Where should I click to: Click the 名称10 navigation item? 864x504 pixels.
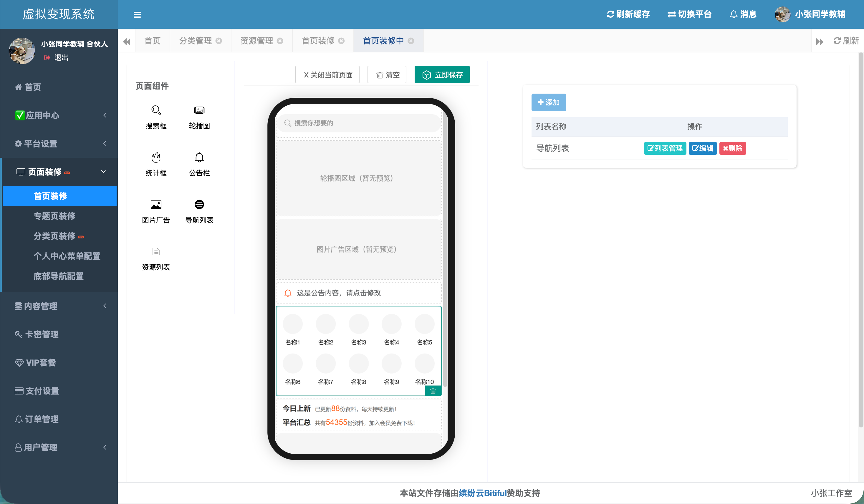[424, 369]
